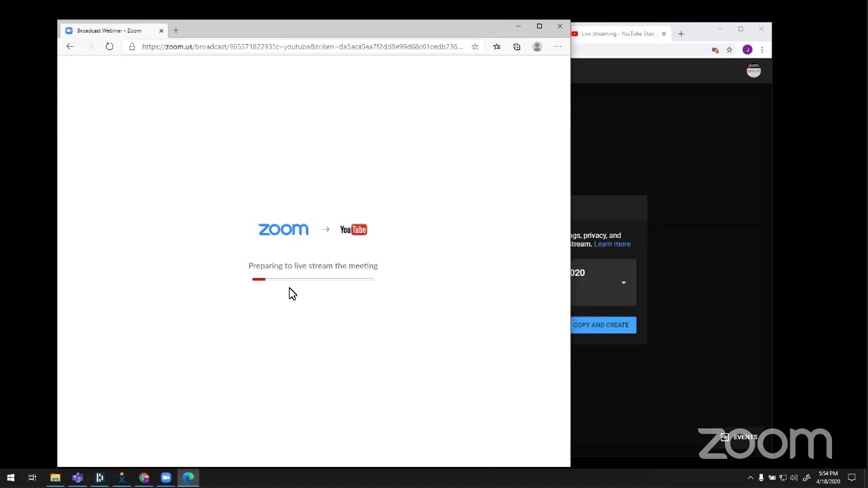The image size is (868, 488).
Task: Open the taskbar clock showing 5:54 PM
Action: click(x=828, y=478)
